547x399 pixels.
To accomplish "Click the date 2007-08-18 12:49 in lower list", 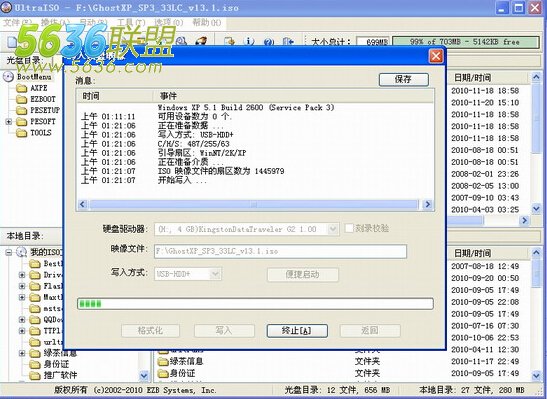I will click(485, 266).
